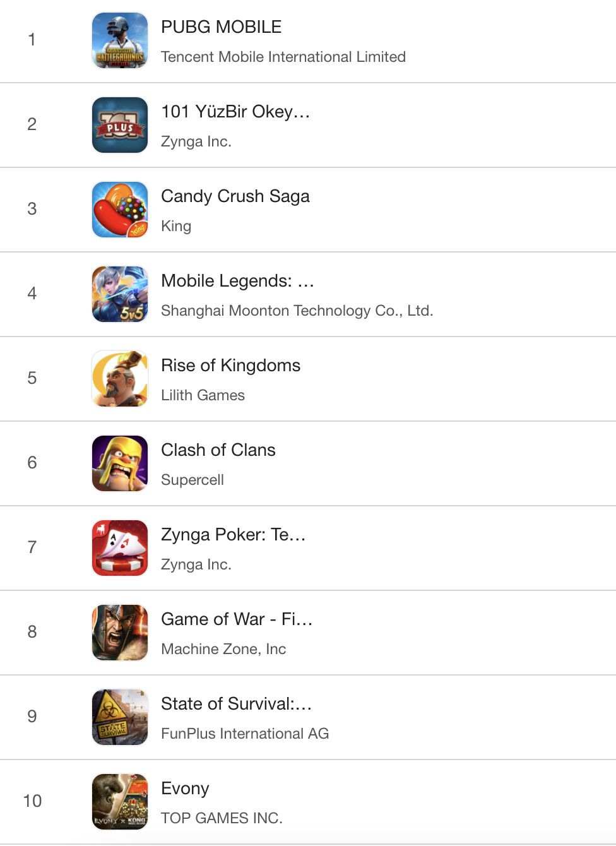Click the rank number 10 row
The width and height of the screenshot is (616, 846).
coord(32,801)
